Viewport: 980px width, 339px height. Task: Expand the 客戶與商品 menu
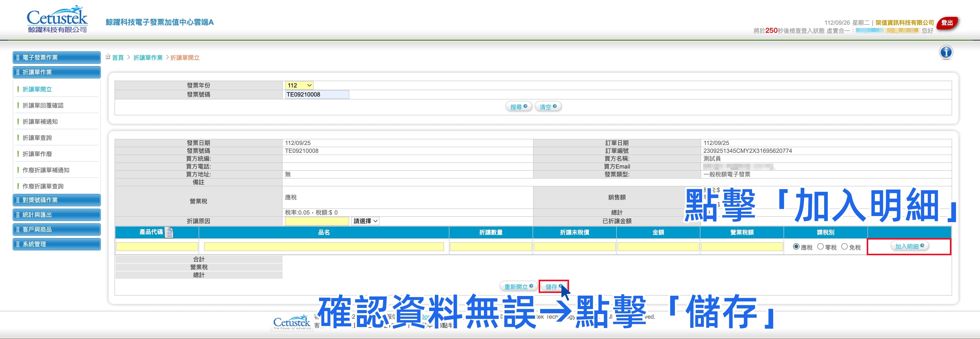point(57,229)
